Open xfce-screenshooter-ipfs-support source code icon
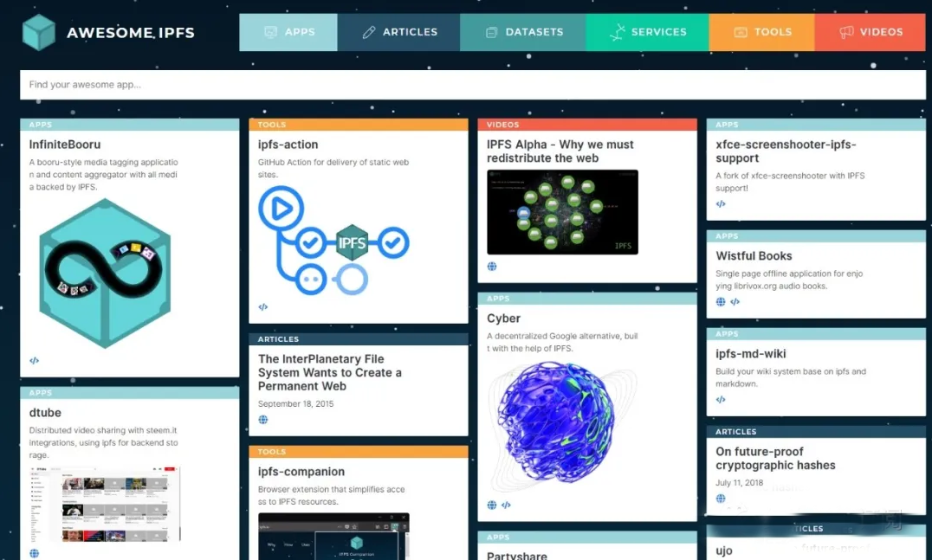 (x=721, y=203)
